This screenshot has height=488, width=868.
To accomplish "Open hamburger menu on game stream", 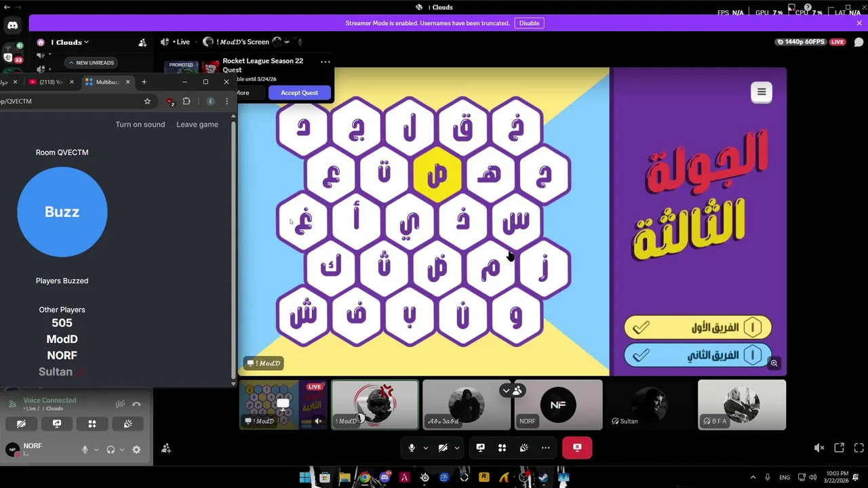I will (x=762, y=92).
